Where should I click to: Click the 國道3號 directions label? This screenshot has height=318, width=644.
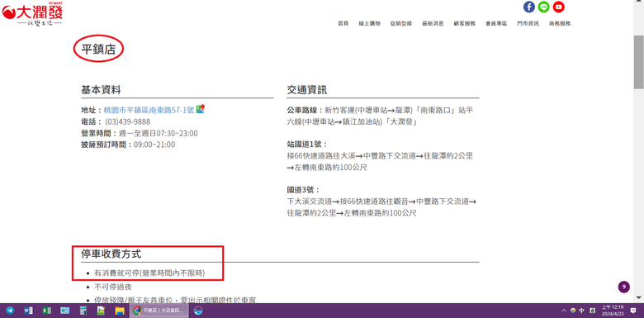(x=303, y=190)
